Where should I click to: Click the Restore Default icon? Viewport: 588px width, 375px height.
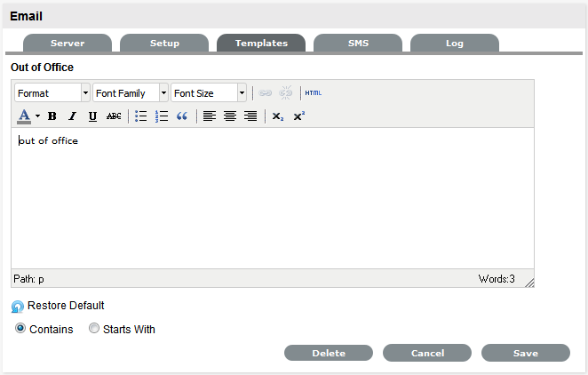point(17,307)
